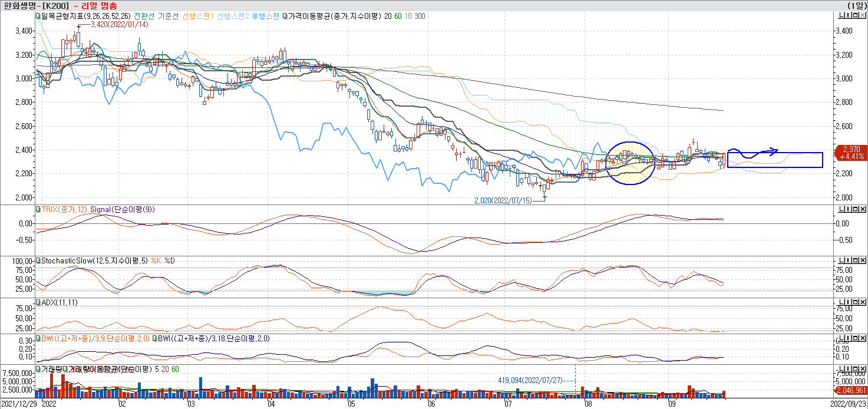Select the 가격이동평균(종가,지수이평) indicator label

(335, 16)
